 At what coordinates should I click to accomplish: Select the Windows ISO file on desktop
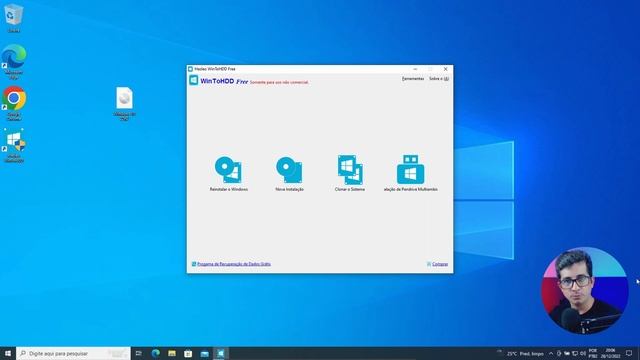coord(124,104)
